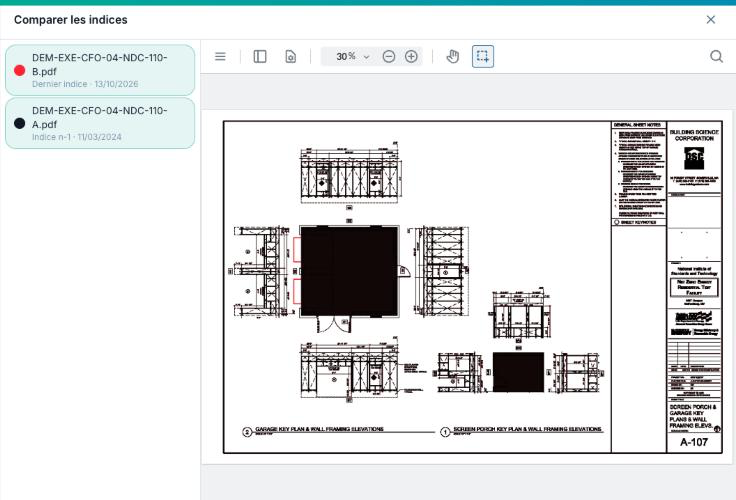736x500 pixels.
Task: Open the 30 % zoom level dropdown
Action: 353,57
